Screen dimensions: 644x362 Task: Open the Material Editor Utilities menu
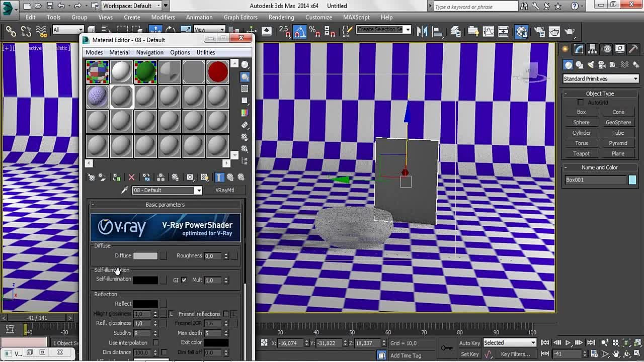click(x=205, y=52)
